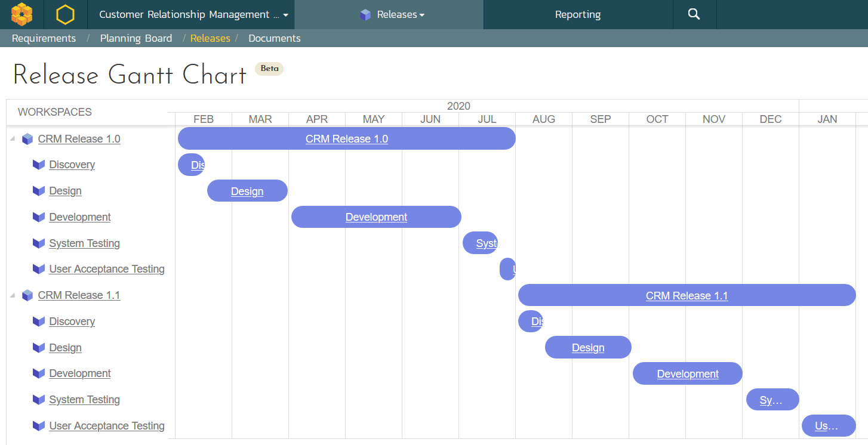The height and width of the screenshot is (445, 868).
Task: Click the icon beside last User Acceptance Testing row
Action: tap(39, 426)
